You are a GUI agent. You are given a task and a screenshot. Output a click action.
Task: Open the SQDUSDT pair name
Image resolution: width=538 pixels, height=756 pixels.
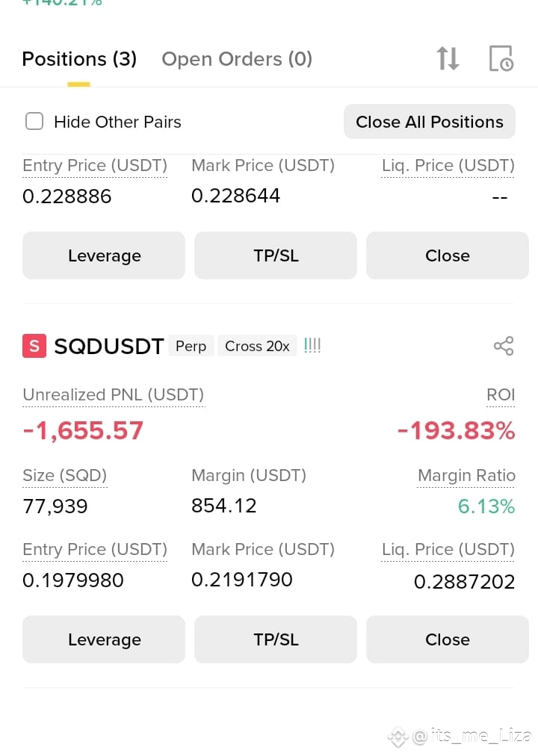click(109, 346)
